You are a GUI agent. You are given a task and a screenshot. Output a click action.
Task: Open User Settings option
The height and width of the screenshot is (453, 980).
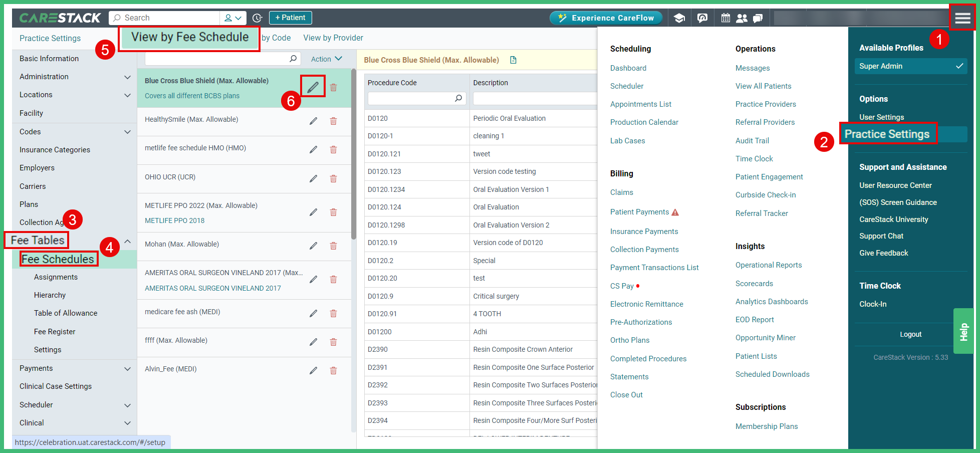coord(882,117)
